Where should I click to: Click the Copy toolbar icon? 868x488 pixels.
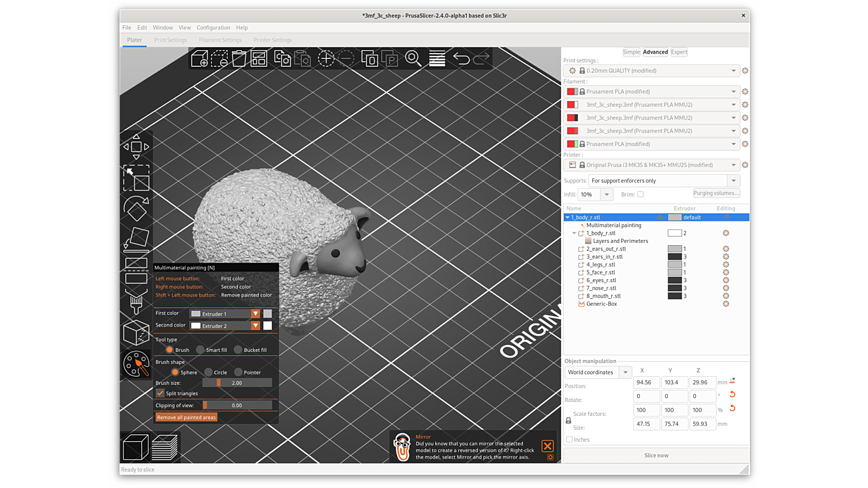282,58
